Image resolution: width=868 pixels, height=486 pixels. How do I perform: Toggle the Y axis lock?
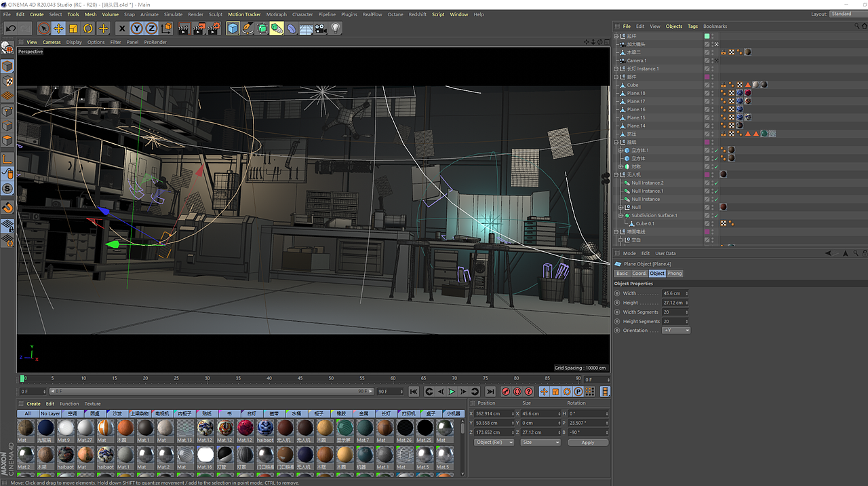pos(136,29)
